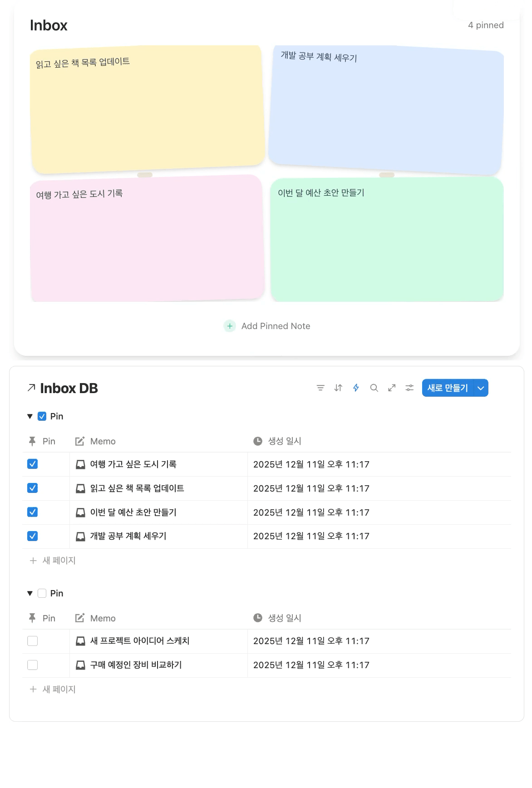Click the 생성 일시 column header in first group

[284, 441]
